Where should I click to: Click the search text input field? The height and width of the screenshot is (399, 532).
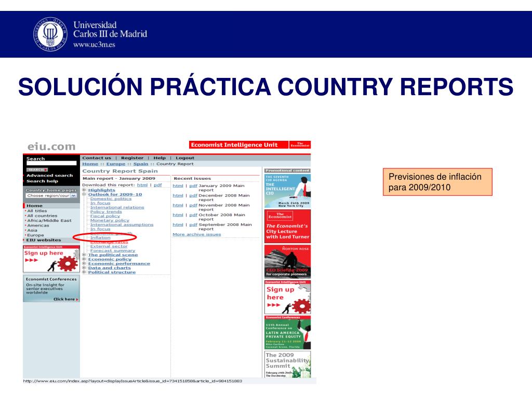coord(51,164)
